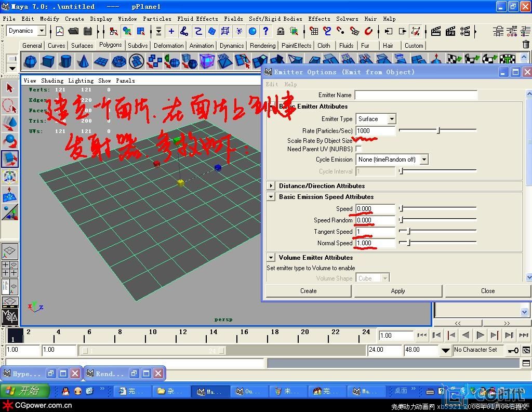Image resolution: width=532 pixels, height=412 pixels.
Task: Create a polygon sphere from the shelf
Action: tap(31, 61)
